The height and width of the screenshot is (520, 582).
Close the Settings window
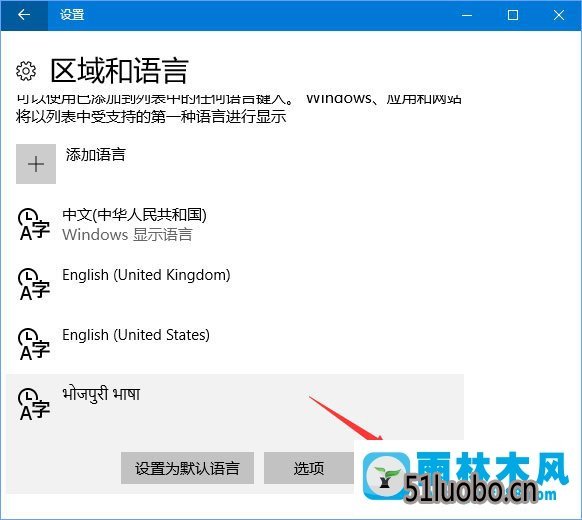[x=559, y=15]
